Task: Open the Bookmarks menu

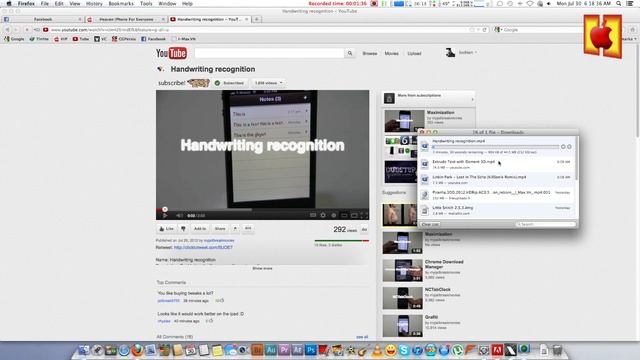Action: tap(121, 4)
